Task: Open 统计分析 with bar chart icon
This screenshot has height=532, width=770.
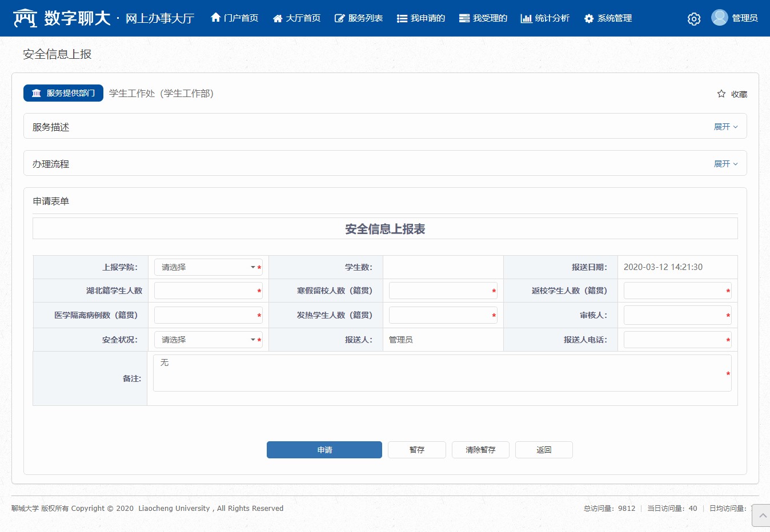Action: coord(526,18)
